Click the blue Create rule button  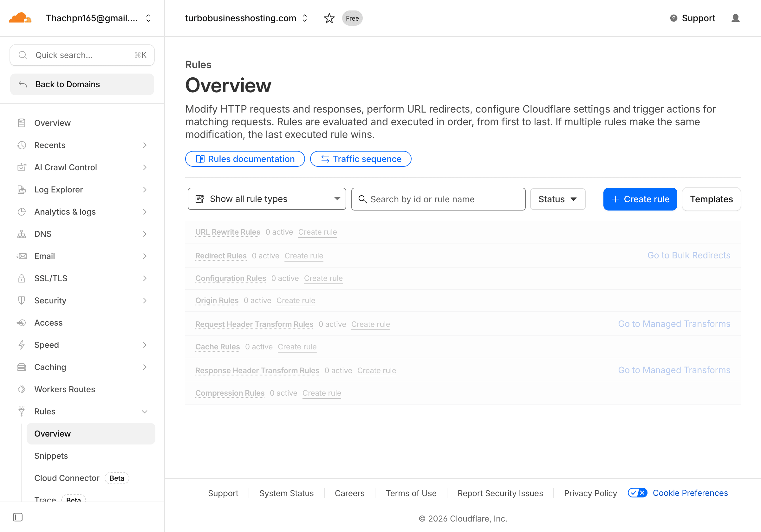[640, 199]
